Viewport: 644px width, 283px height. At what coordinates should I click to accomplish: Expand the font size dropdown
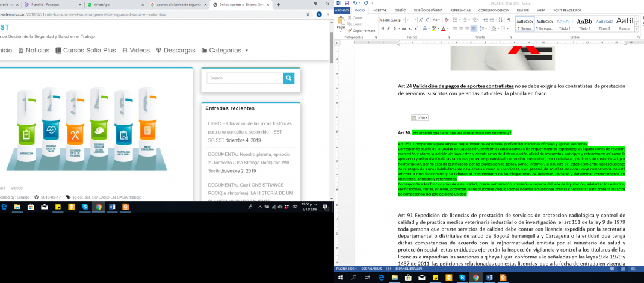tap(416, 20)
